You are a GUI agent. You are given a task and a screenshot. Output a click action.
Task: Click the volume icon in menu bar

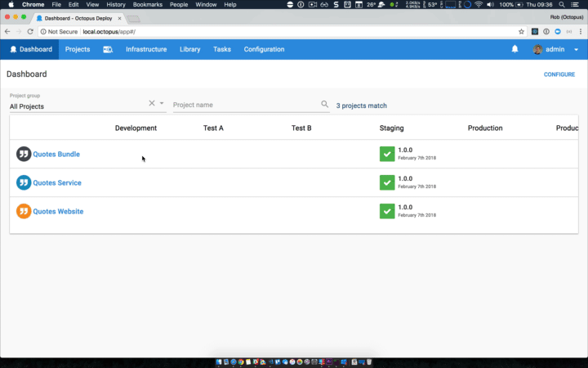(490, 5)
